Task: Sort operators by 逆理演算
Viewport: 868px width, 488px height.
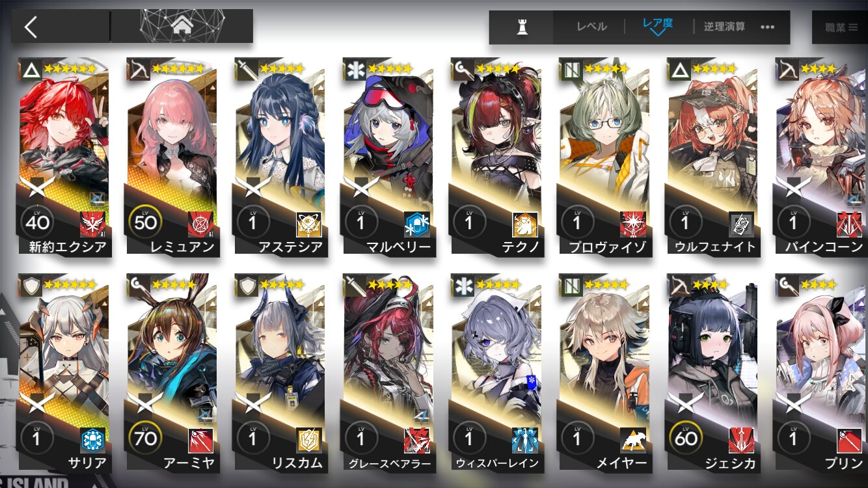Action: (x=724, y=27)
